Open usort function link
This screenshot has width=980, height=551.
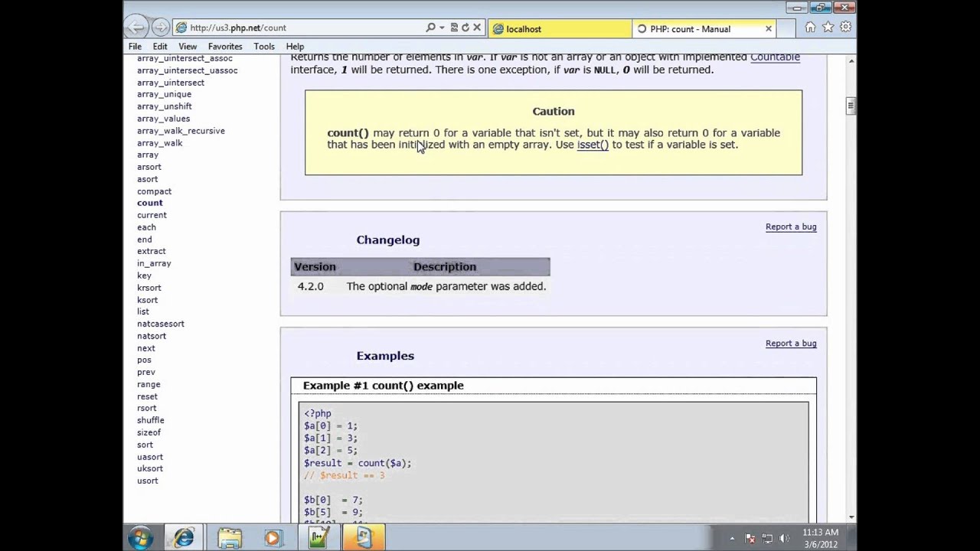coord(147,481)
